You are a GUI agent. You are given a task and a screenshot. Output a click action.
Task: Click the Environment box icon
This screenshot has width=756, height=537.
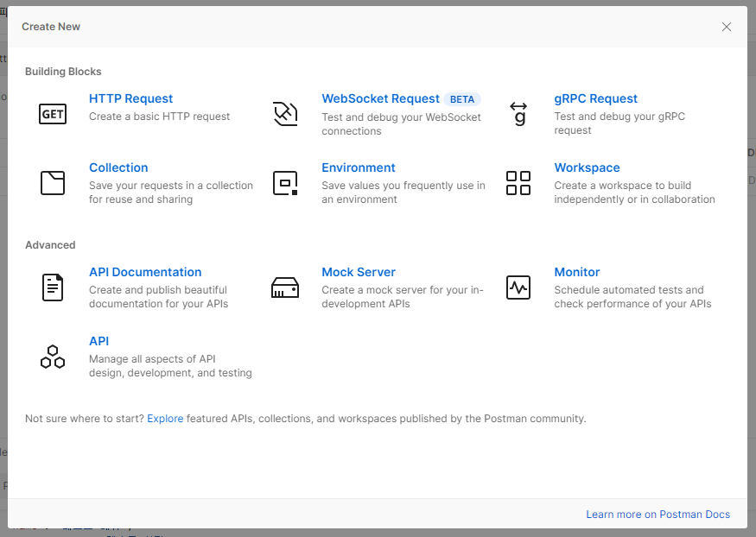coord(285,183)
